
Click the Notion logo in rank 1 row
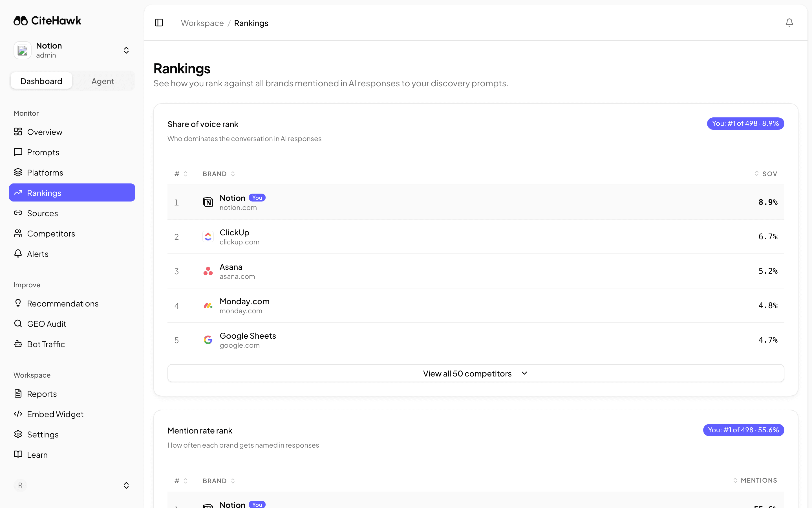click(x=208, y=202)
